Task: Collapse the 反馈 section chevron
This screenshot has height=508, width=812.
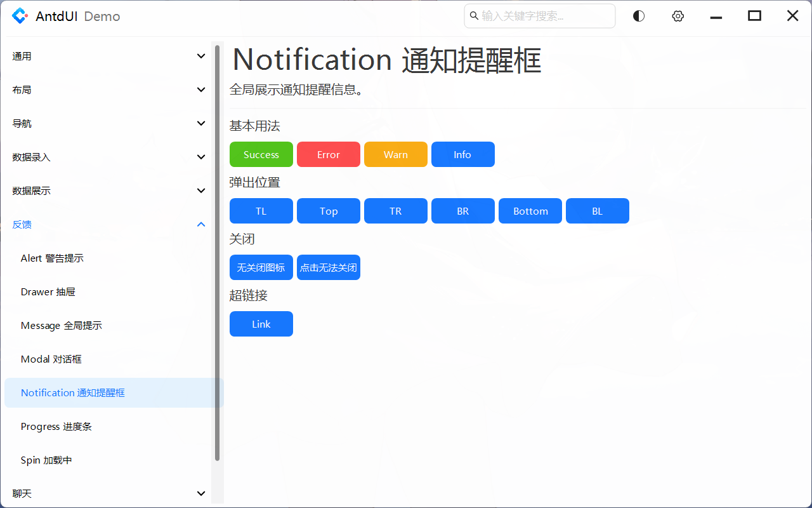Action: [201, 224]
